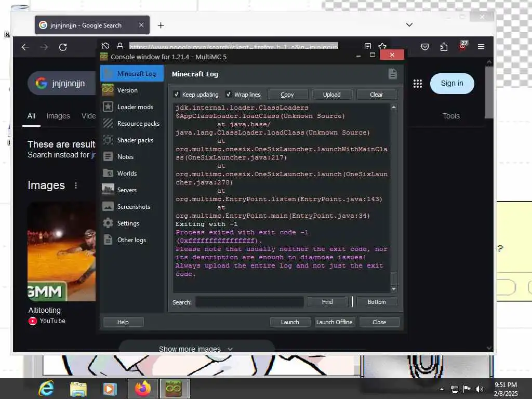The width and height of the screenshot is (532, 399).
Task: Show hidden tray icons arrow
Action: click(442, 389)
